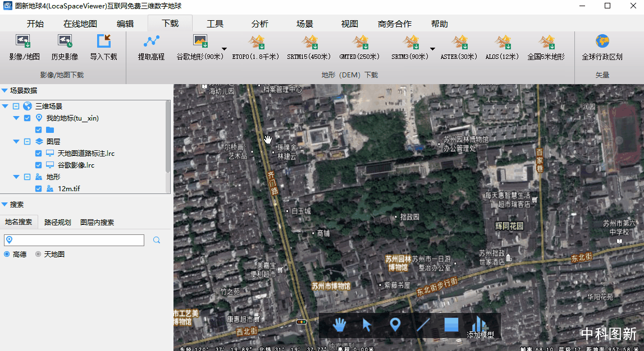
Task: Collapse the 我的地标(tu__xin) node
Action: click(x=16, y=118)
